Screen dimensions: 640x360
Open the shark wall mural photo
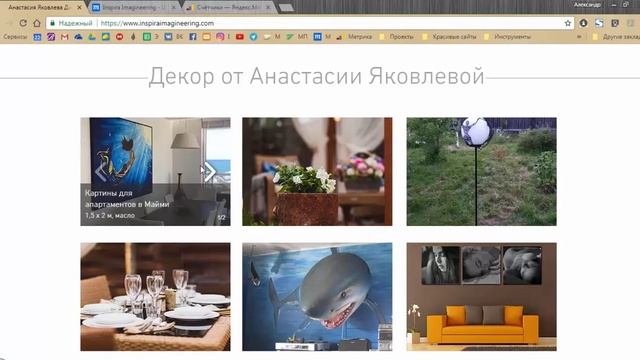click(x=317, y=297)
